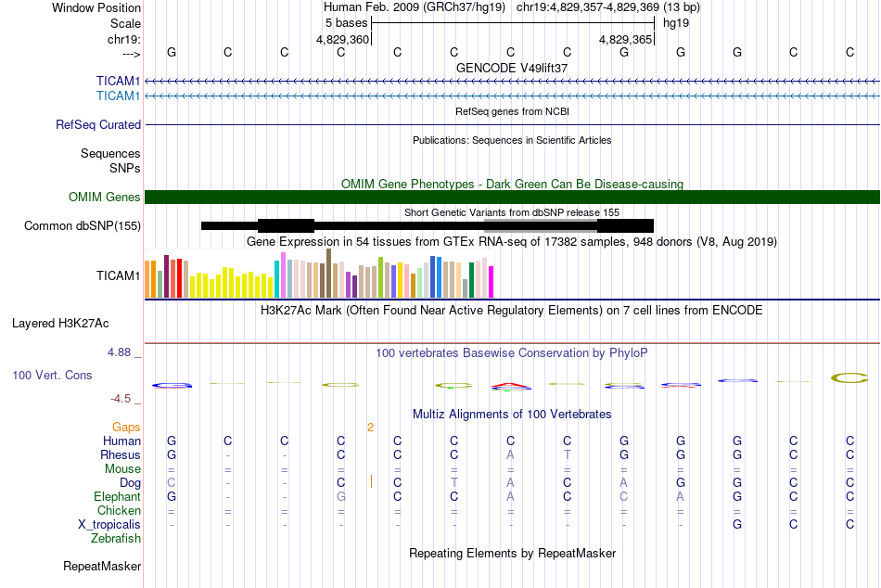Click the tallest brown GTEx expression bar
Screen dimensions: 881x588
point(328,274)
